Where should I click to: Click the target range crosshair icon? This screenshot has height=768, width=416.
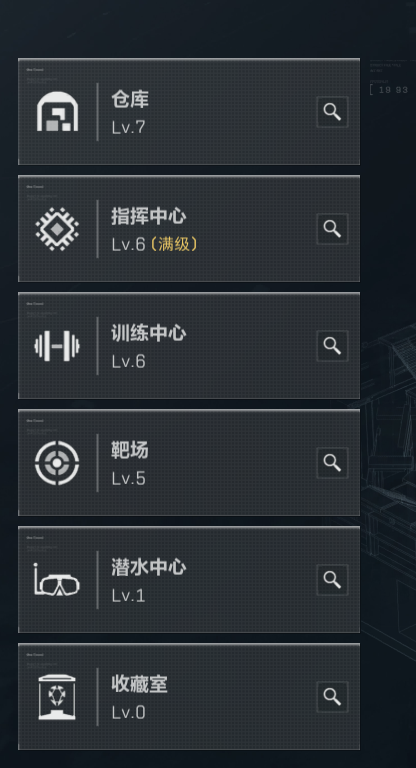click(57, 463)
